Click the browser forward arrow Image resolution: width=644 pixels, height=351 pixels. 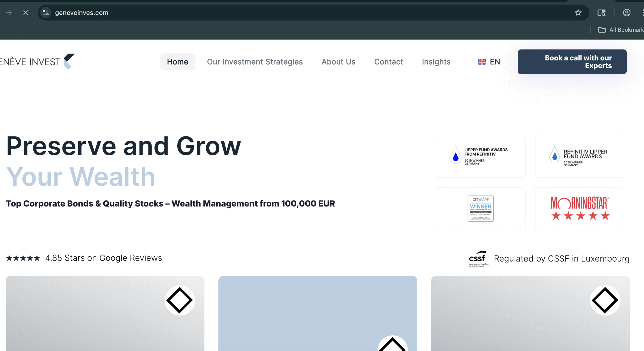pos(9,13)
